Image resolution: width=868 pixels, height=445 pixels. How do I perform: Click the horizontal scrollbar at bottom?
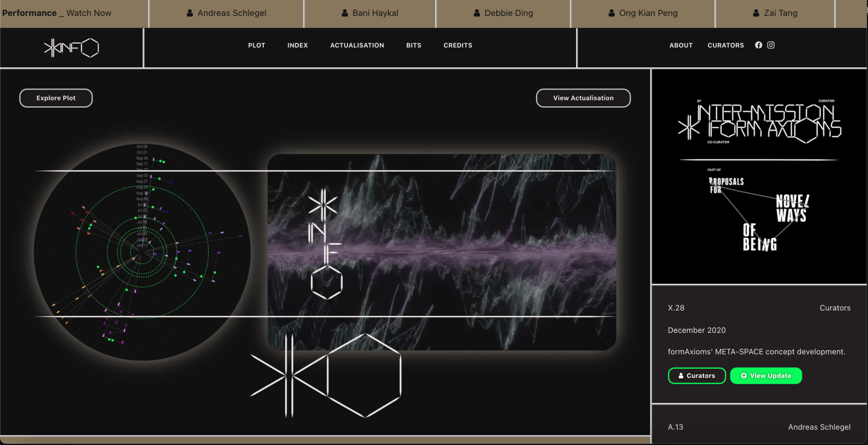tap(325, 440)
